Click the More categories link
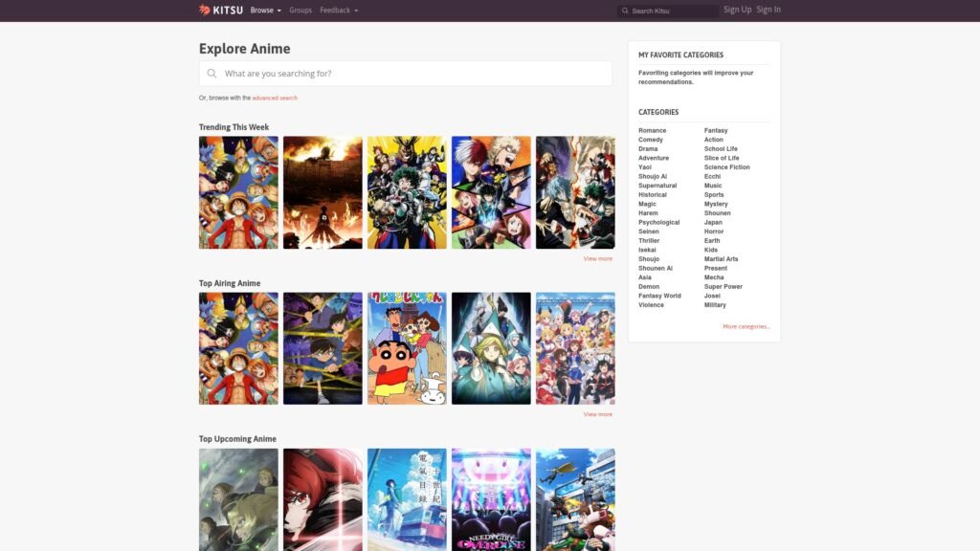Viewport: 980px width, 551px height. (746, 326)
